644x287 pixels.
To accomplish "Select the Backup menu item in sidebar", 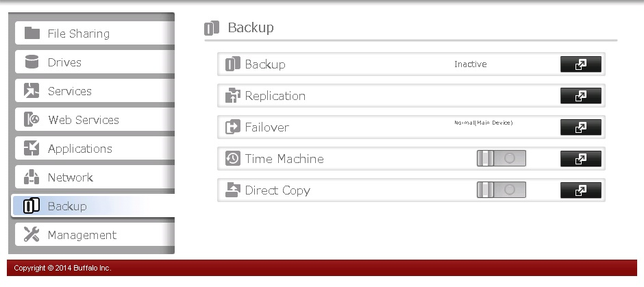I will (66, 206).
